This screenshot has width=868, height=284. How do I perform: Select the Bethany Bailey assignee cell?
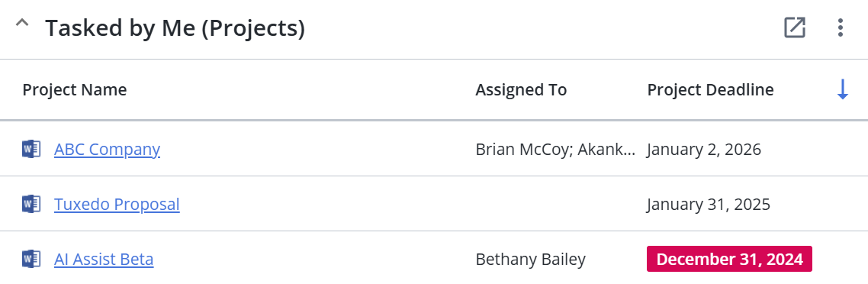pyautogui.click(x=530, y=259)
